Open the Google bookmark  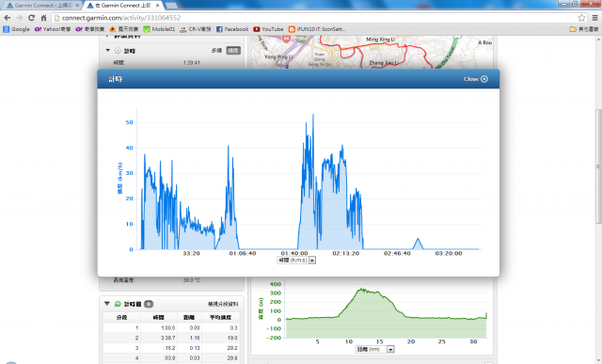[17, 29]
